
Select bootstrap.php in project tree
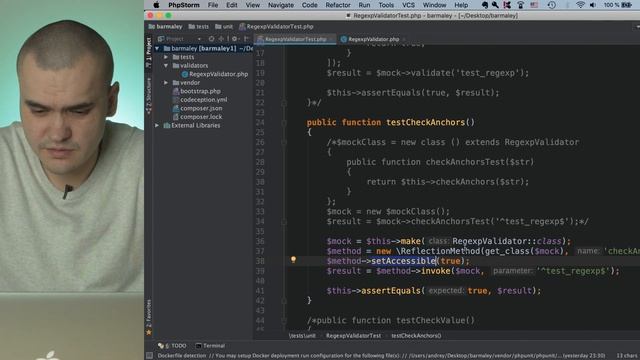click(196, 91)
